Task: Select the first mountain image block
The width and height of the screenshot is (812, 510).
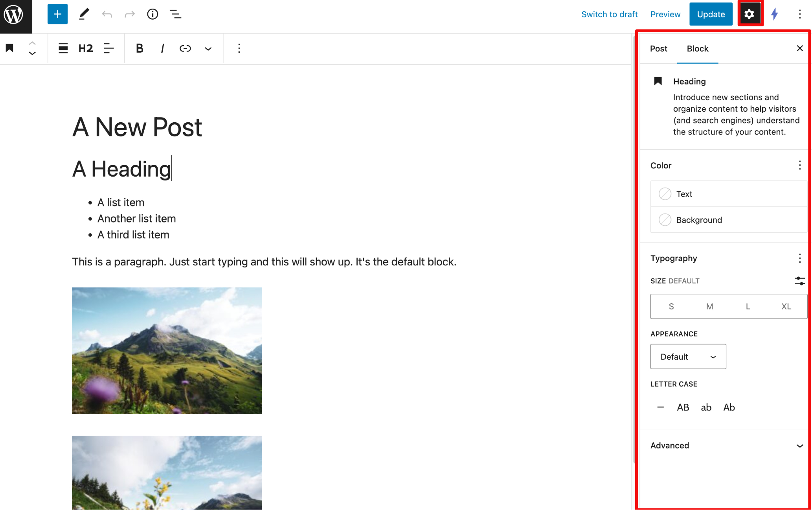Action: (x=167, y=351)
